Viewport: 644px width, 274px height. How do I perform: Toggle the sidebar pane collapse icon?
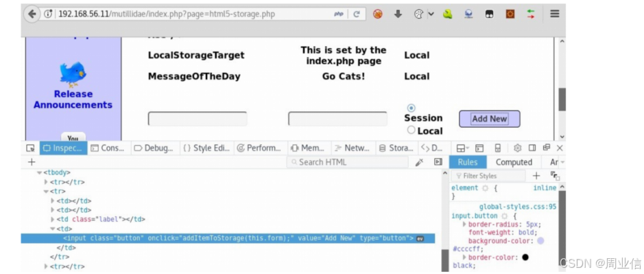tap(438, 162)
